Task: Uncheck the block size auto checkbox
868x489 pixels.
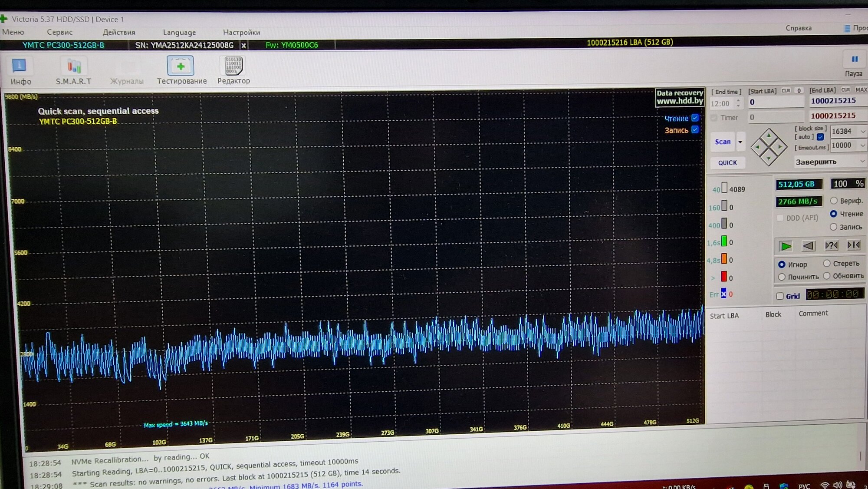Action: (x=820, y=137)
